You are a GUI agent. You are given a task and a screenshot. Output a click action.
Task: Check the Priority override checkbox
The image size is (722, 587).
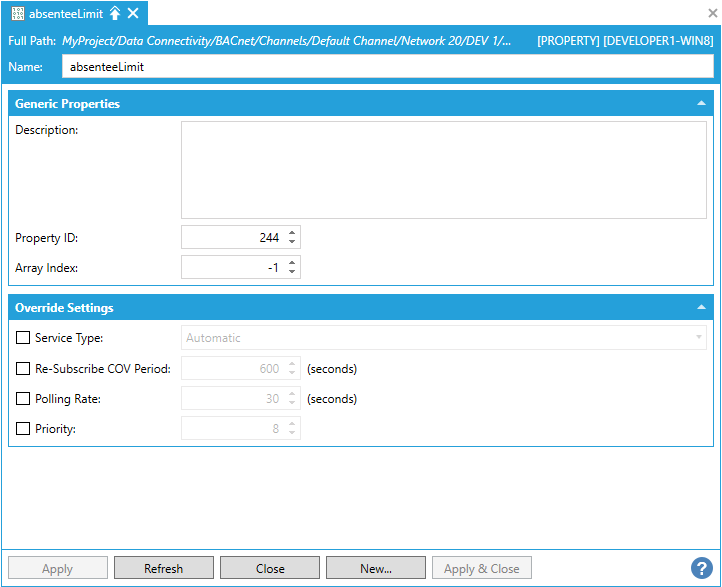pyautogui.click(x=23, y=428)
